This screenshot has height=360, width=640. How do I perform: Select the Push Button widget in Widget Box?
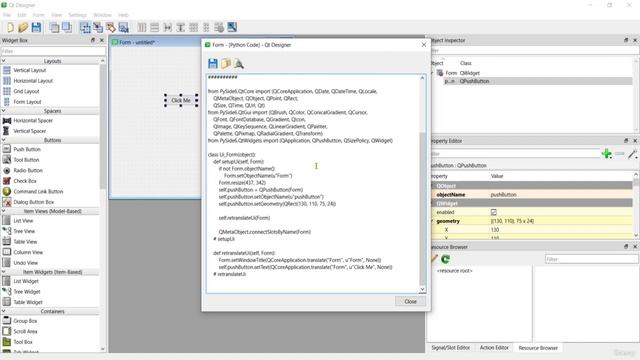pyautogui.click(x=27, y=149)
